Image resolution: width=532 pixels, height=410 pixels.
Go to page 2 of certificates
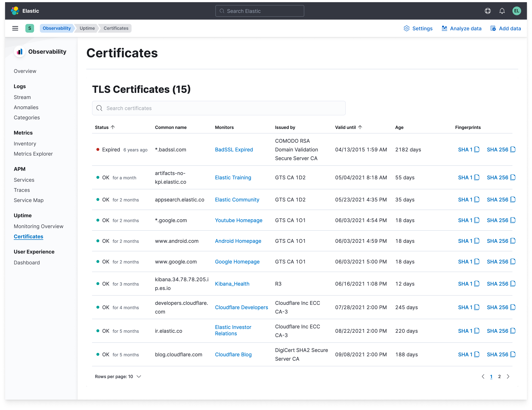point(499,376)
